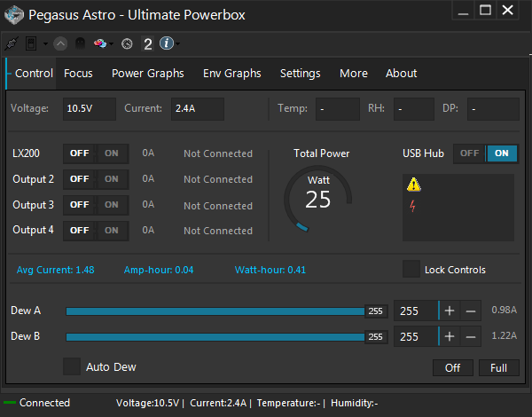Turn LX200 output ON
Image resolution: width=532 pixels, height=417 pixels.
[112, 153]
